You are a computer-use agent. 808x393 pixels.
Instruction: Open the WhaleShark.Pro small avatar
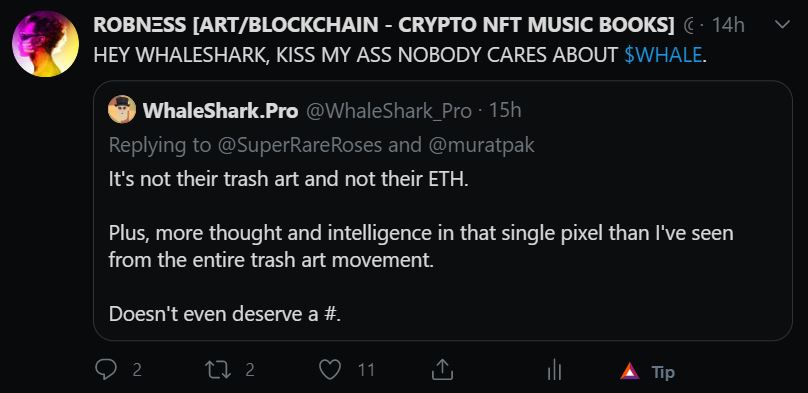coord(122,109)
